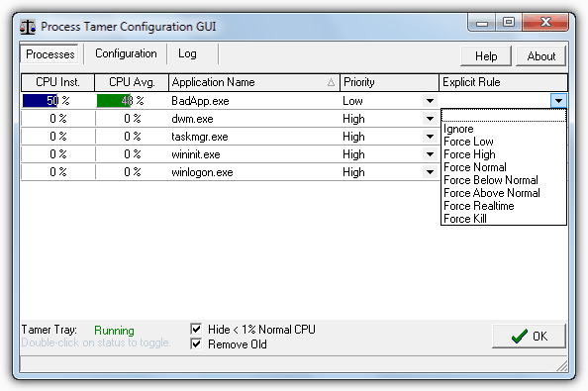Click the Running status text
588x391 pixels.
click(x=114, y=331)
